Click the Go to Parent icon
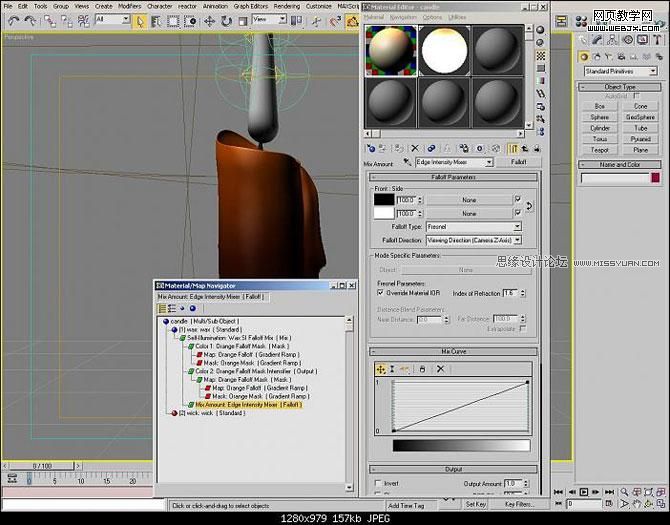Image resolution: width=670 pixels, height=525 pixels. (x=525, y=148)
